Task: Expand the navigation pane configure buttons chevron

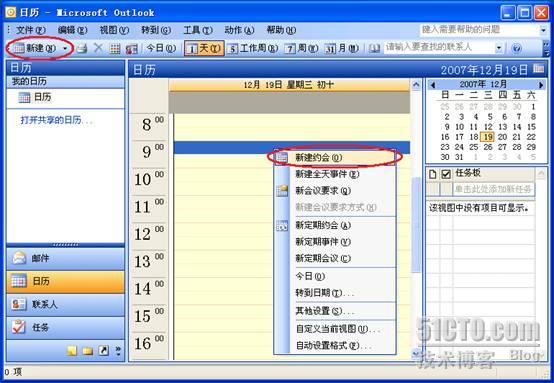Action: [118, 350]
